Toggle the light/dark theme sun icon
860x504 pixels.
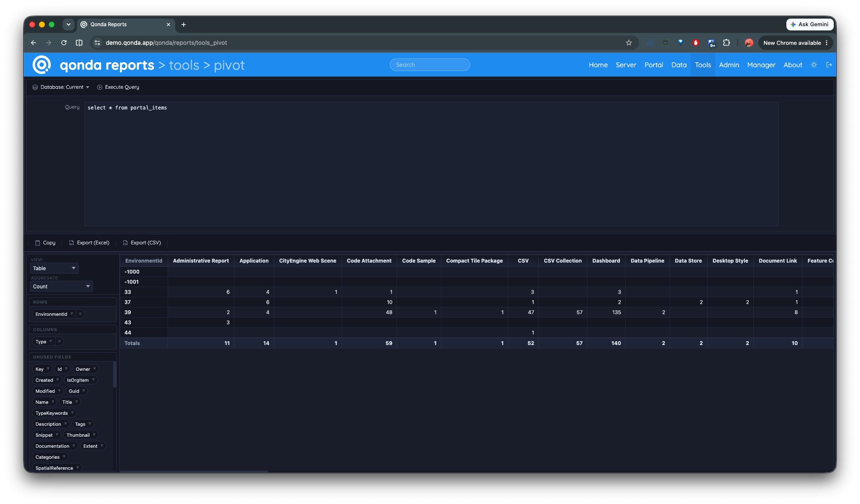814,65
